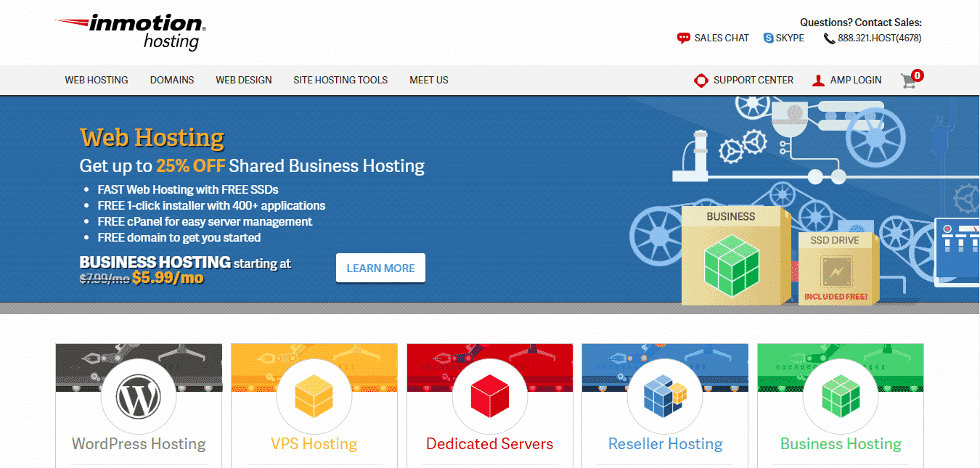This screenshot has width=980, height=468.
Task: Click the green Business Hosting cube icon
Action: 841,397
